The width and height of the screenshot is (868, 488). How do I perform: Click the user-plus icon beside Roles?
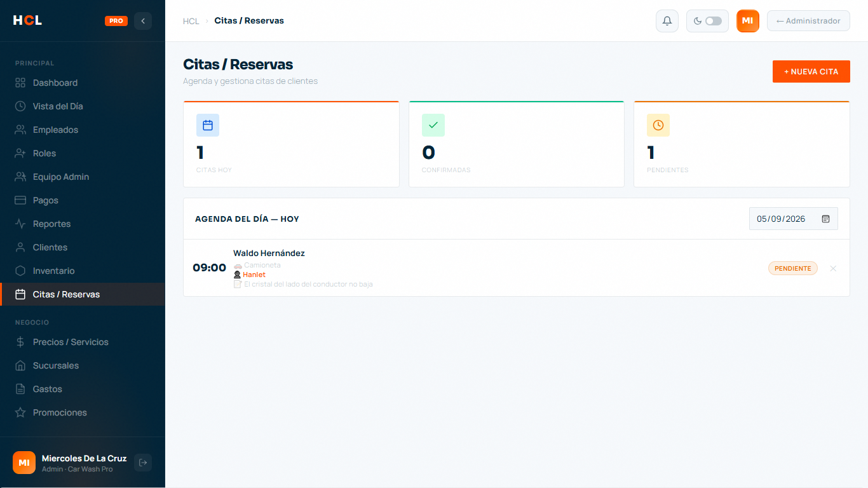[20, 153]
